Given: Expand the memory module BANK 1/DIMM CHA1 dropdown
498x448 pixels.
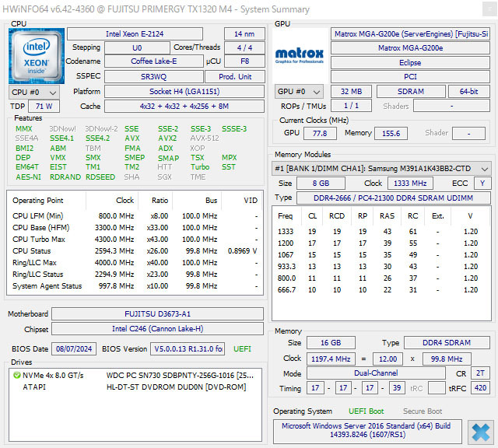Looking at the screenshot, I should 381,169.
